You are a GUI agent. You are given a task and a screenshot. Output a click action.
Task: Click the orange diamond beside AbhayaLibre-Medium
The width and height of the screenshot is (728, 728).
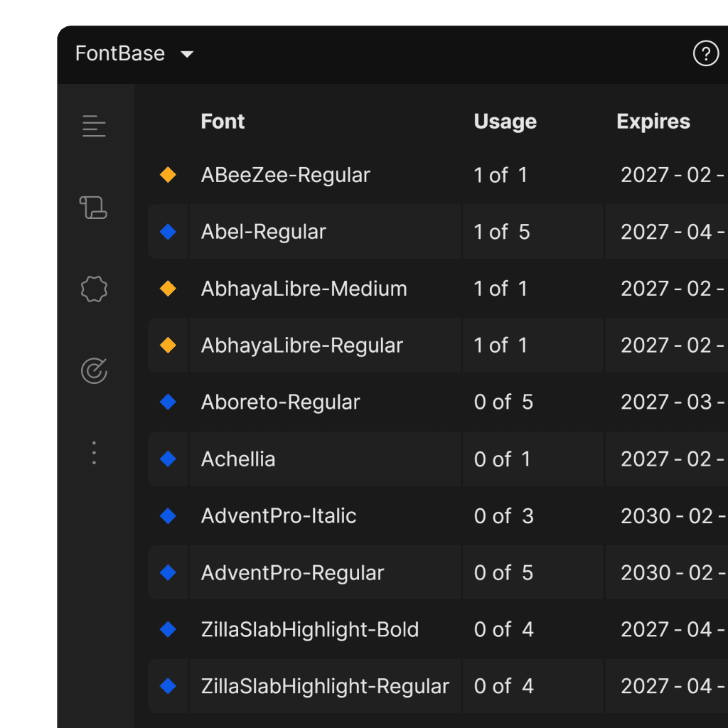click(x=168, y=289)
